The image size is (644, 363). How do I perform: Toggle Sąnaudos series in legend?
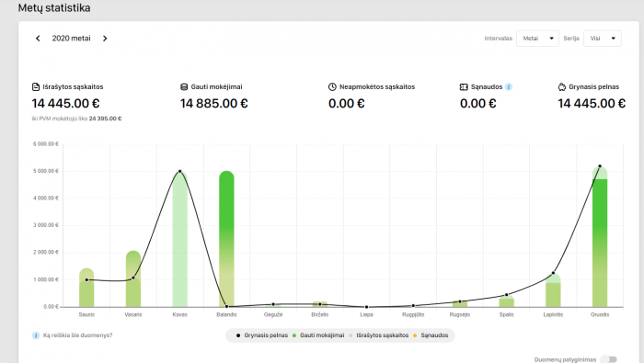click(x=431, y=335)
